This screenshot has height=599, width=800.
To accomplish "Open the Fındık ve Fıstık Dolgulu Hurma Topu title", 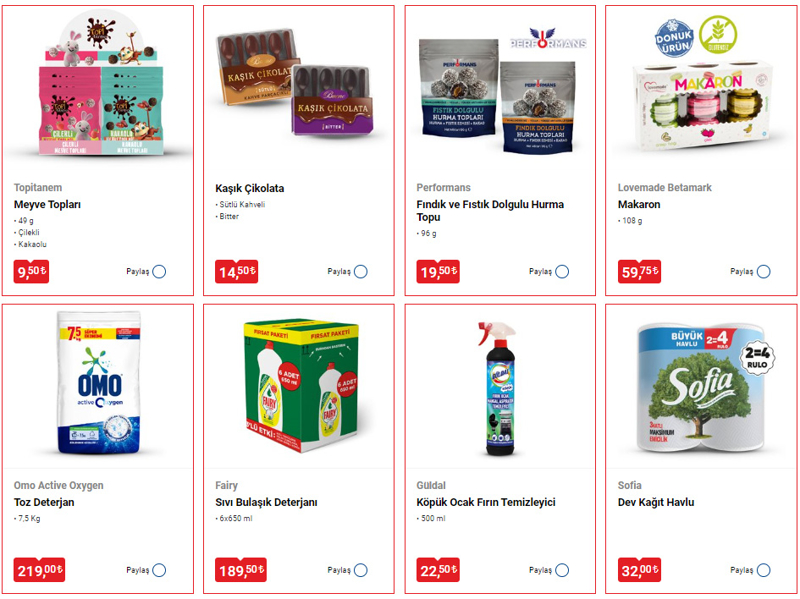I will (x=490, y=211).
